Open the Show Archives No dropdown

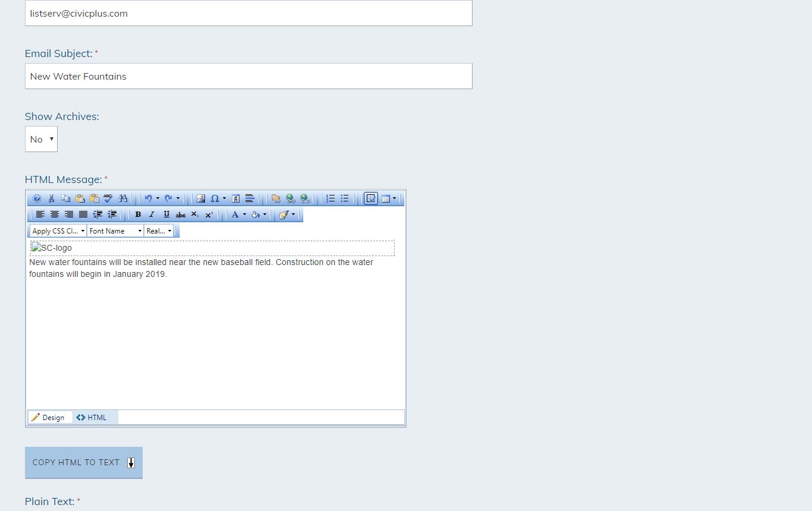tap(41, 139)
